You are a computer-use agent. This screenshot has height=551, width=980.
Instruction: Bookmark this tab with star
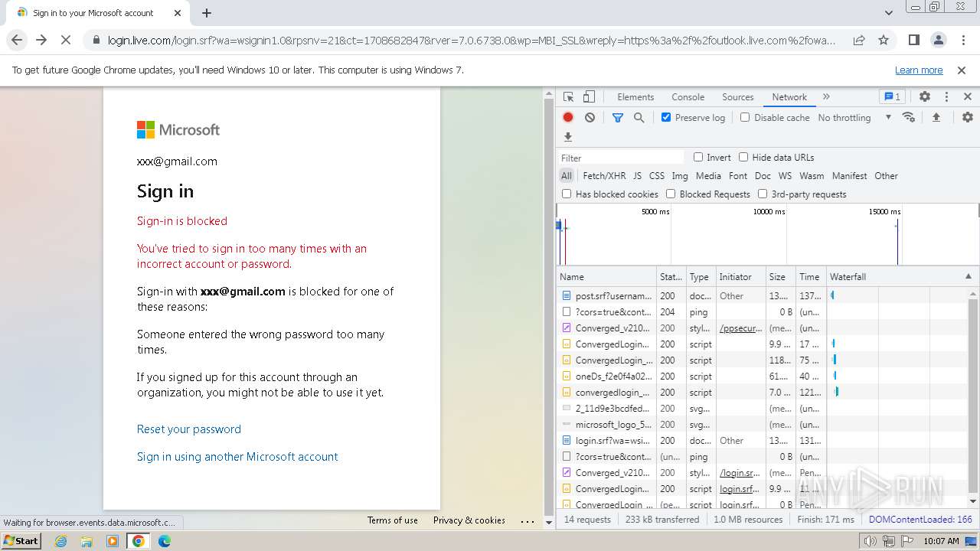click(884, 41)
